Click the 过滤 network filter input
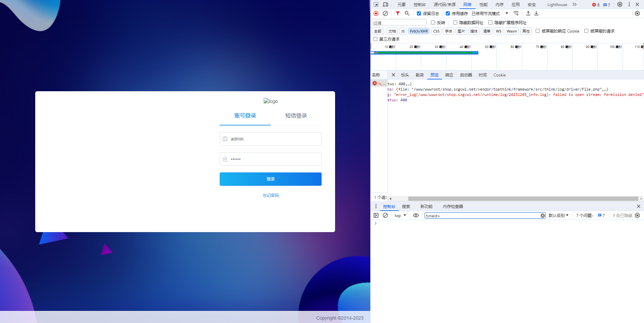Screen dimensions: 644x323 click(399, 22)
